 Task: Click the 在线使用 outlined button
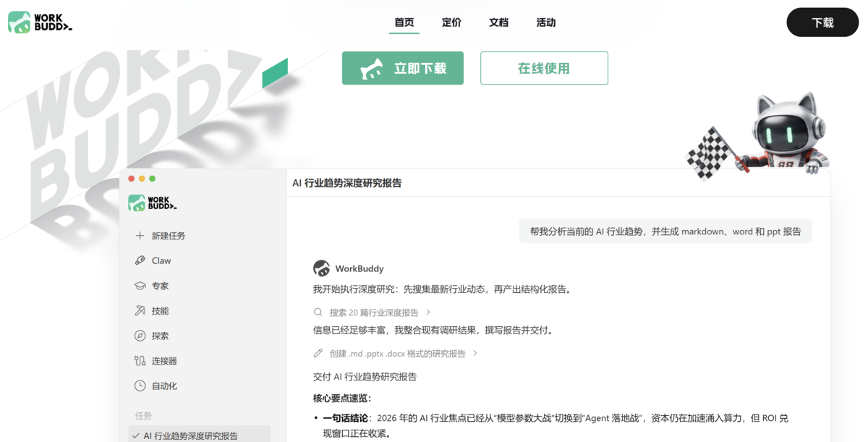pyautogui.click(x=544, y=68)
